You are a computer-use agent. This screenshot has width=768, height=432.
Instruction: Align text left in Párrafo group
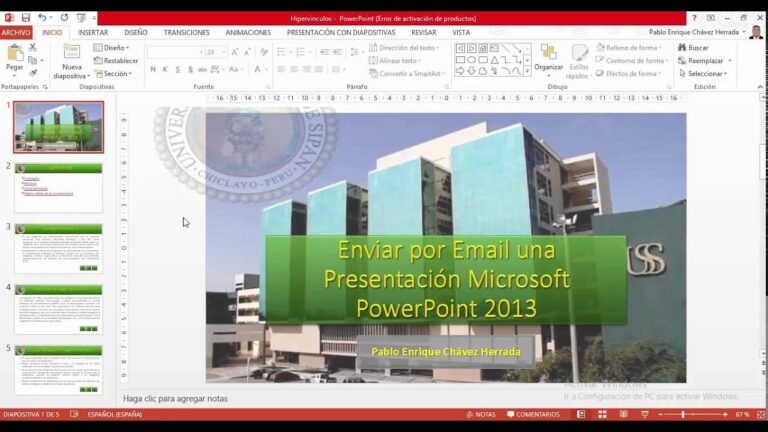pos(281,70)
